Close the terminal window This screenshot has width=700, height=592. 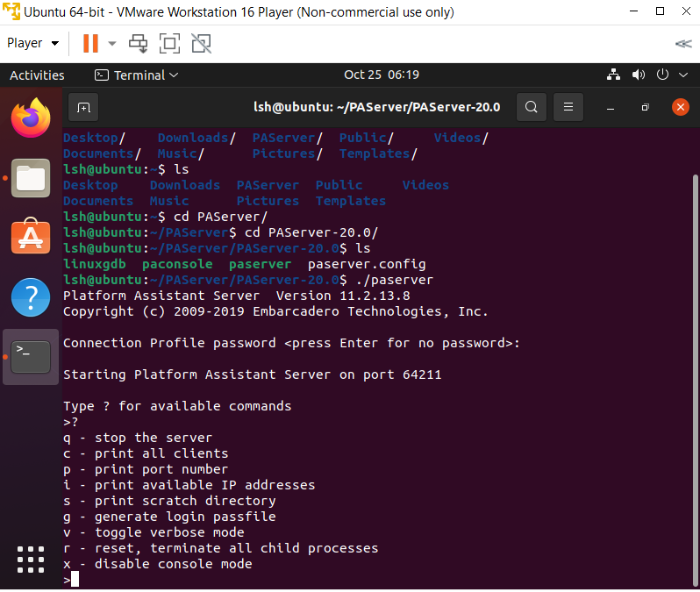[681, 107]
